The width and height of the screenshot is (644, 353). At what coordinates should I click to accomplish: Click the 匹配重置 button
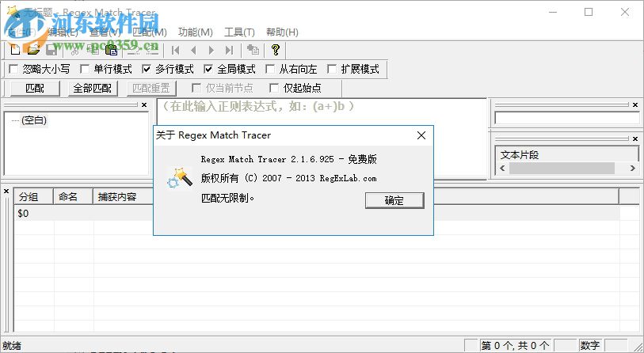151,89
